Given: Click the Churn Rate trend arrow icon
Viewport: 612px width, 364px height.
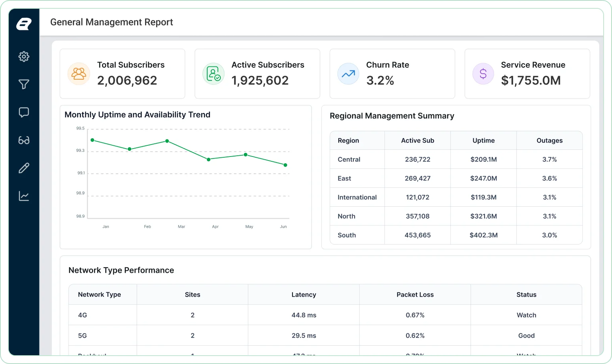Looking at the screenshot, I should click(x=348, y=74).
